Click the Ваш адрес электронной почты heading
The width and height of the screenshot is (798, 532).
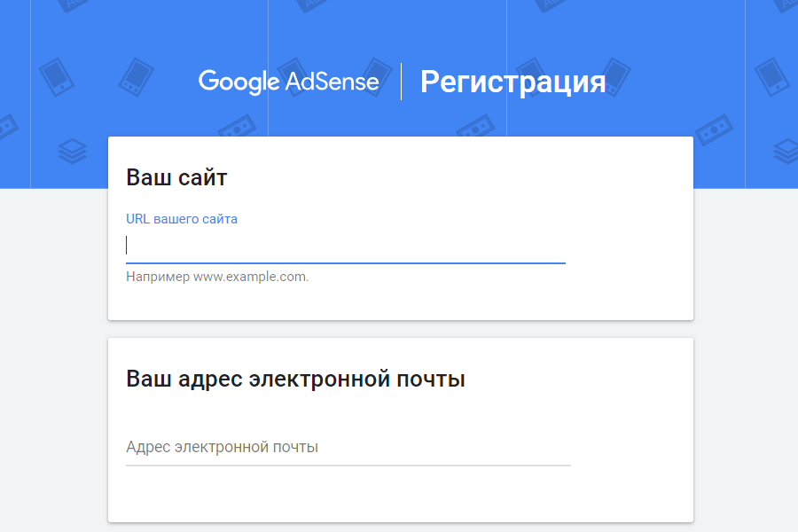(295, 379)
